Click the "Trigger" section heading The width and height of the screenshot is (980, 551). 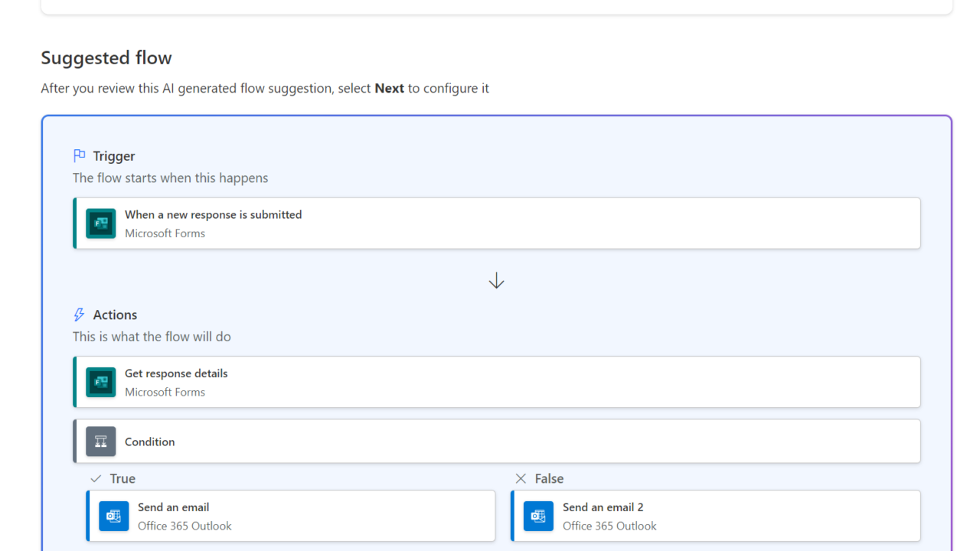tap(114, 156)
